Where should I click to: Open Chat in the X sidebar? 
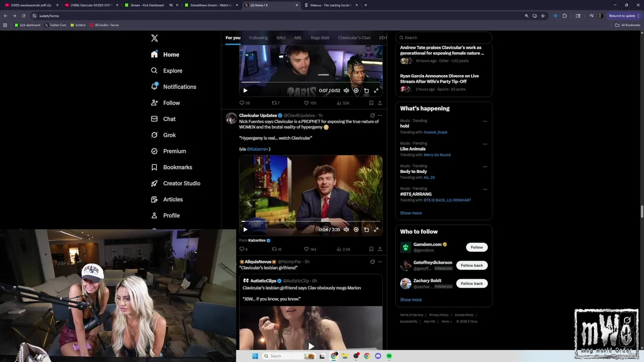163,119
